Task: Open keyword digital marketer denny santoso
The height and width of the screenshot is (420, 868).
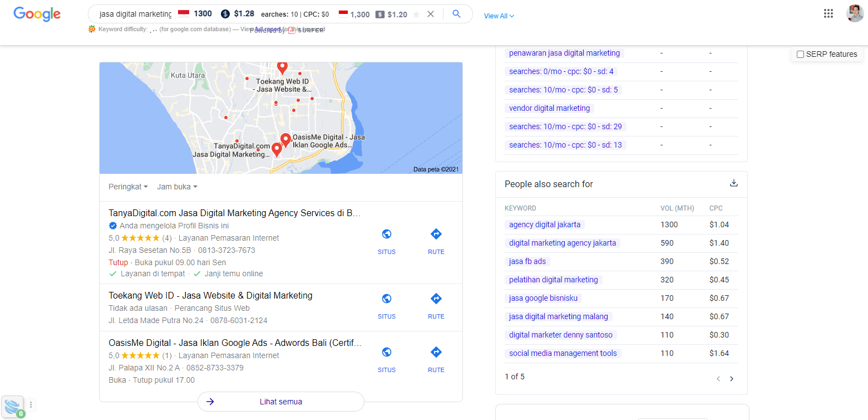Action: 561,335
